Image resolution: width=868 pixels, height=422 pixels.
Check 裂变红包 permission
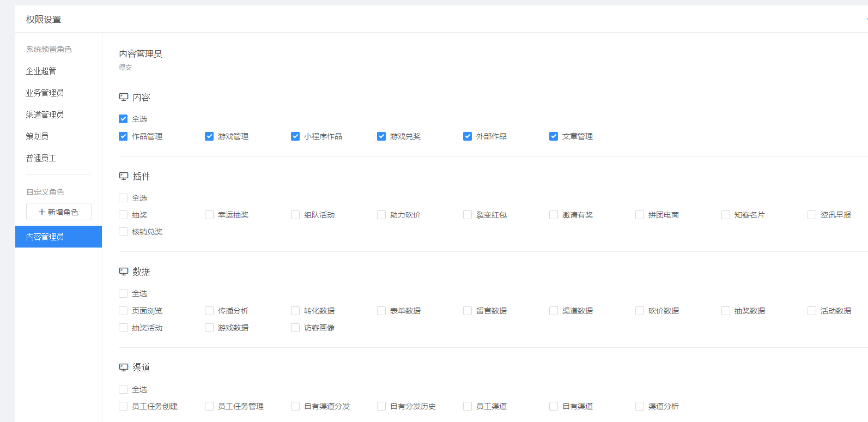[x=468, y=215]
